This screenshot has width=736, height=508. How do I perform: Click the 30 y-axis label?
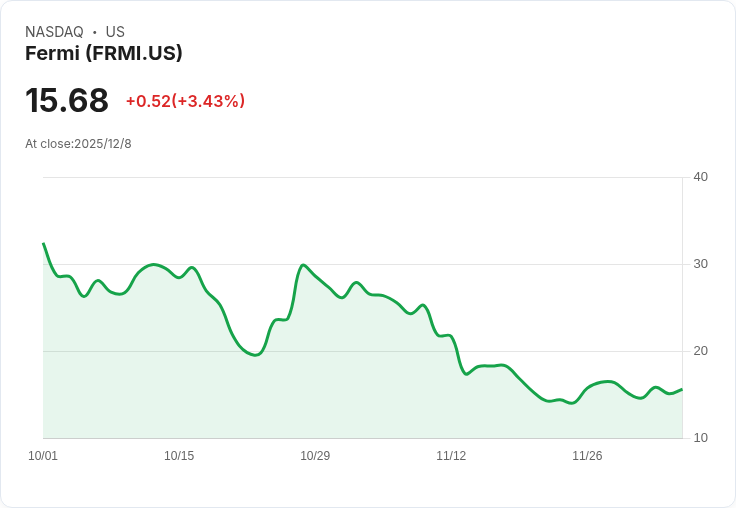pos(700,264)
